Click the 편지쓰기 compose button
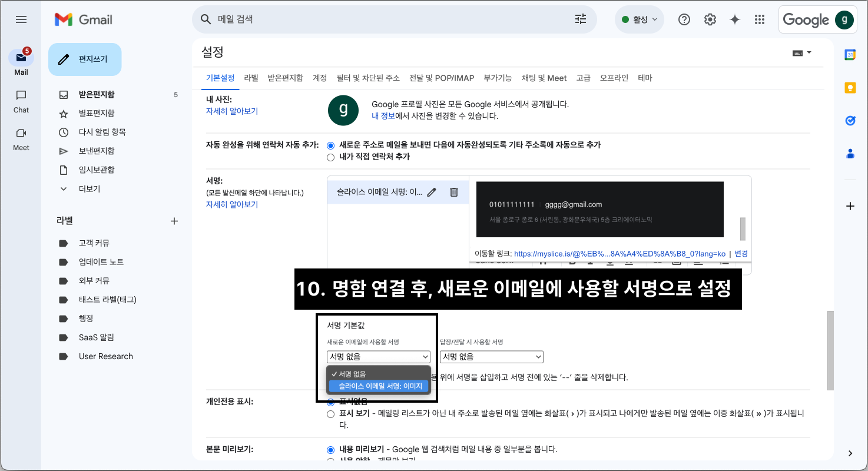This screenshot has height=471, width=868. (x=85, y=59)
